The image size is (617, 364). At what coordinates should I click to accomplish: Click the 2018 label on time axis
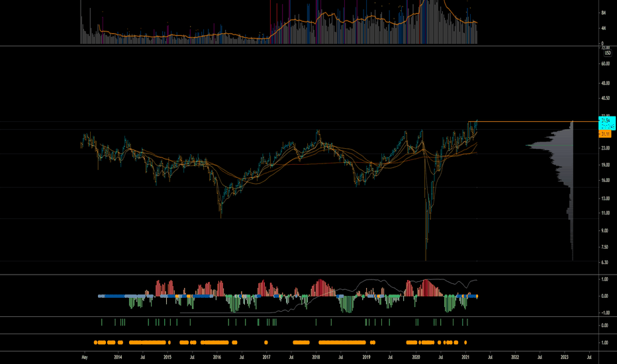(316, 357)
